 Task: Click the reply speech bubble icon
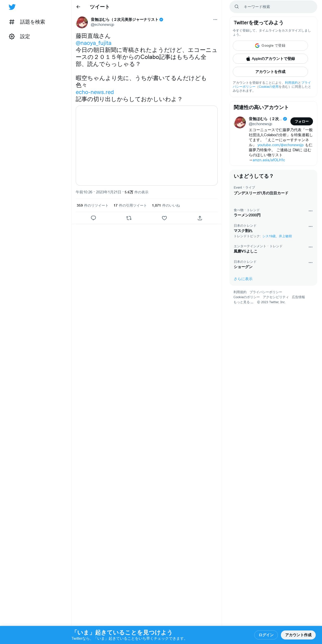(x=93, y=218)
